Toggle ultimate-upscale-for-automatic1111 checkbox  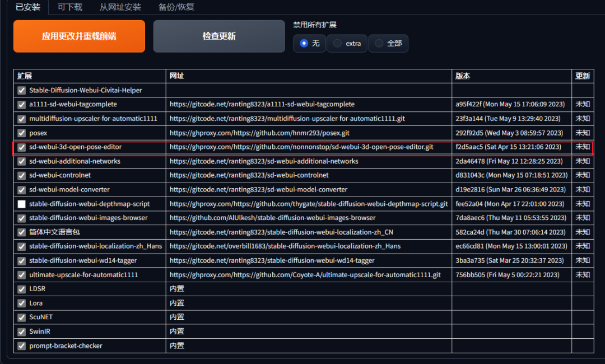(22, 275)
